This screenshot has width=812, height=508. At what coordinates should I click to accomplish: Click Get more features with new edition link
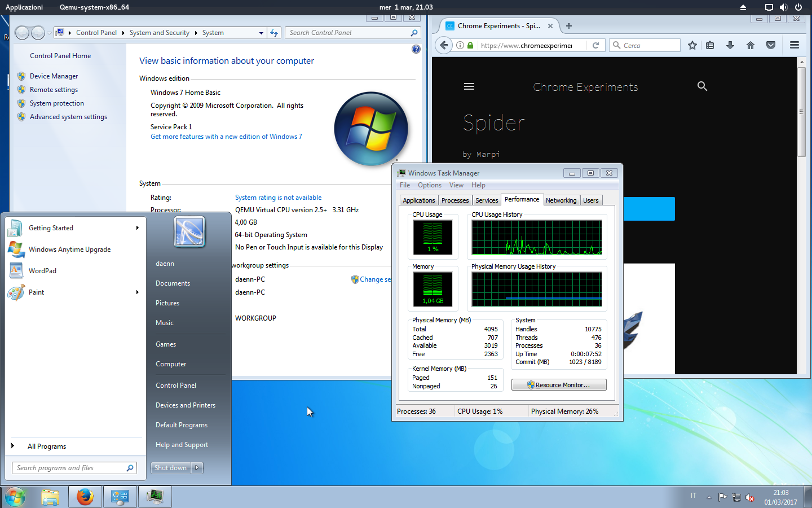pyautogui.click(x=226, y=137)
